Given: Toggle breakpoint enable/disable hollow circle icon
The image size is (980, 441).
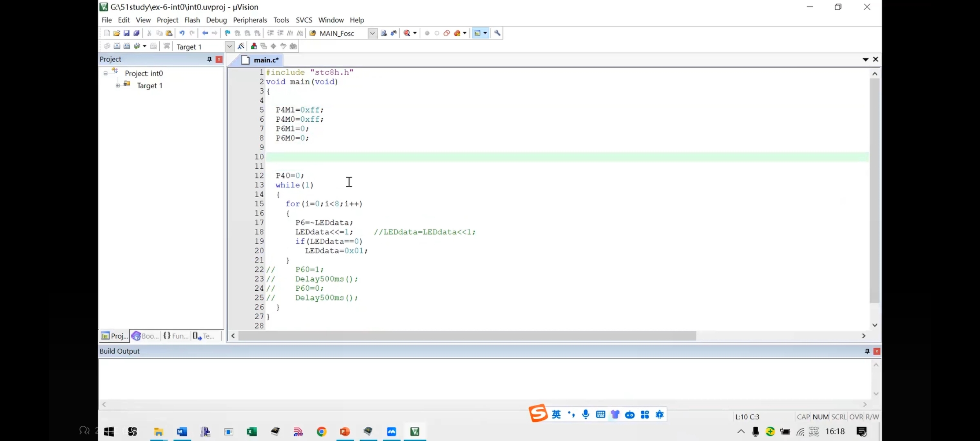Looking at the screenshot, I should coord(437,33).
